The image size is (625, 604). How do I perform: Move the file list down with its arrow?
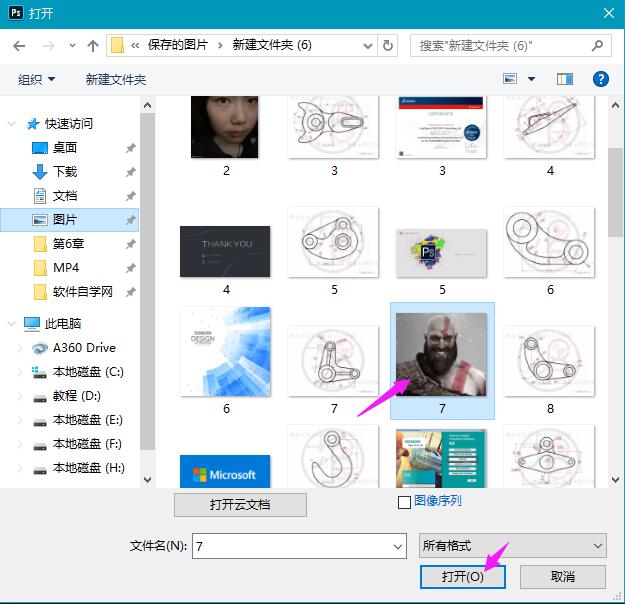point(615,479)
